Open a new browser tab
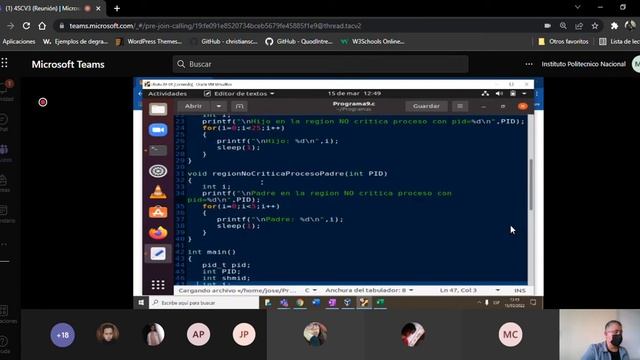Viewport: 640px width, 360px height. [x=117, y=8]
